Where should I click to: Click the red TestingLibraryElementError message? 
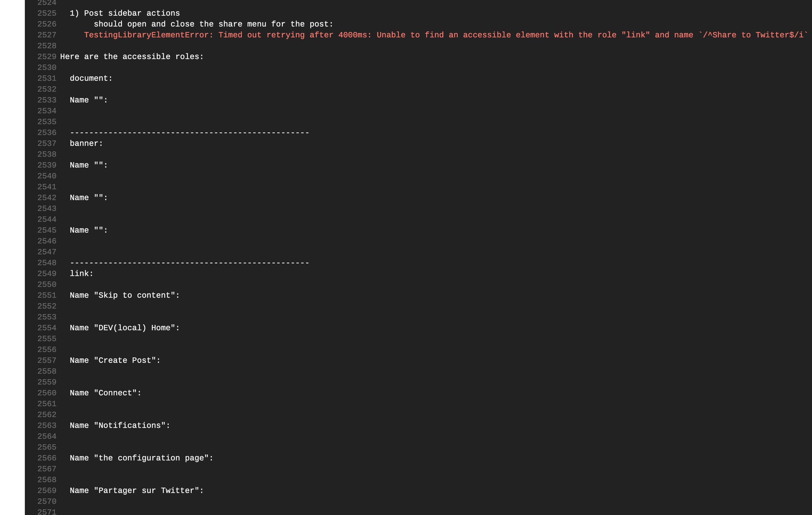(x=445, y=35)
